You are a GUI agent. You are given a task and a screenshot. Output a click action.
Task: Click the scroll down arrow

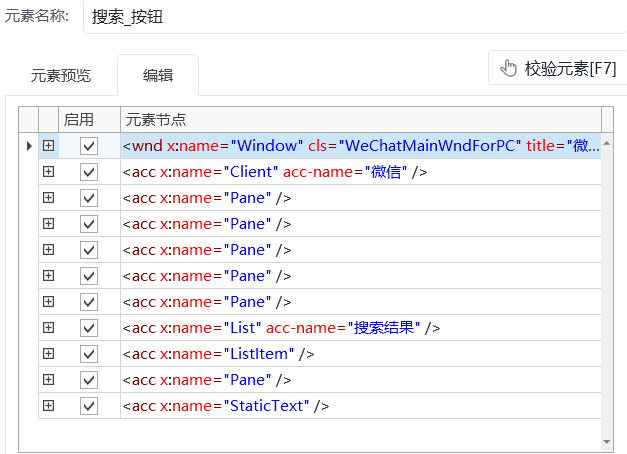point(608,440)
